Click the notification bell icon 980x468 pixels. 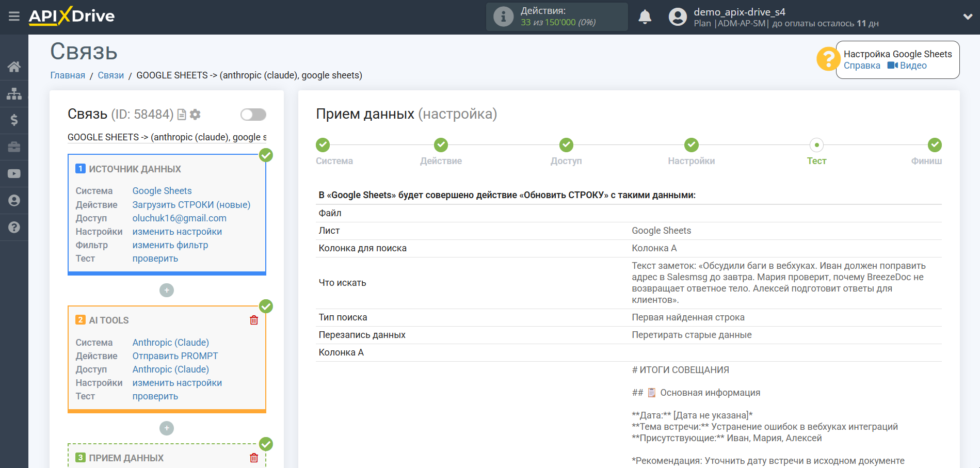[x=645, y=17]
